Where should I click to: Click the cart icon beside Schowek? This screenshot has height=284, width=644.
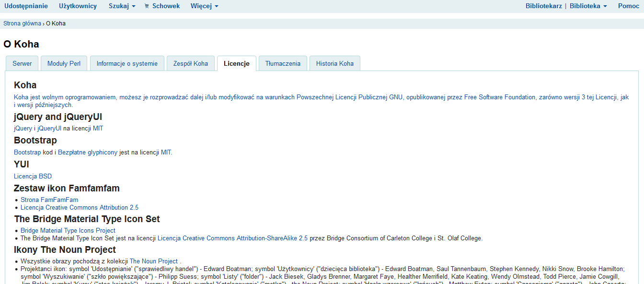147,6
